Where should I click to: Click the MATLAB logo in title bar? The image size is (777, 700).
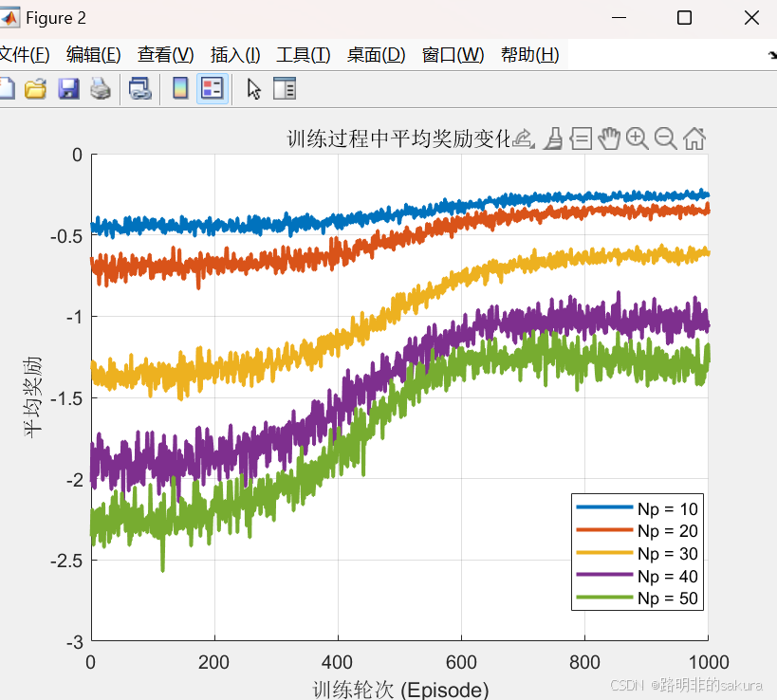tap(9, 18)
